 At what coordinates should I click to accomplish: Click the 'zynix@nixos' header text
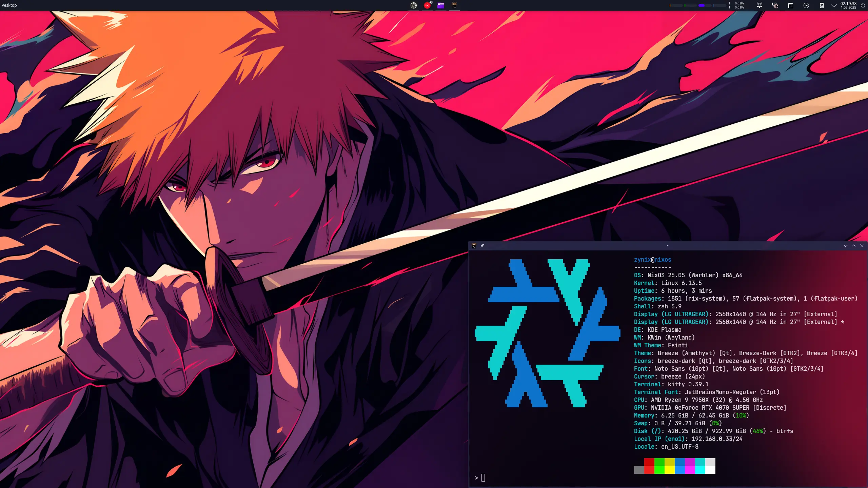click(x=653, y=260)
